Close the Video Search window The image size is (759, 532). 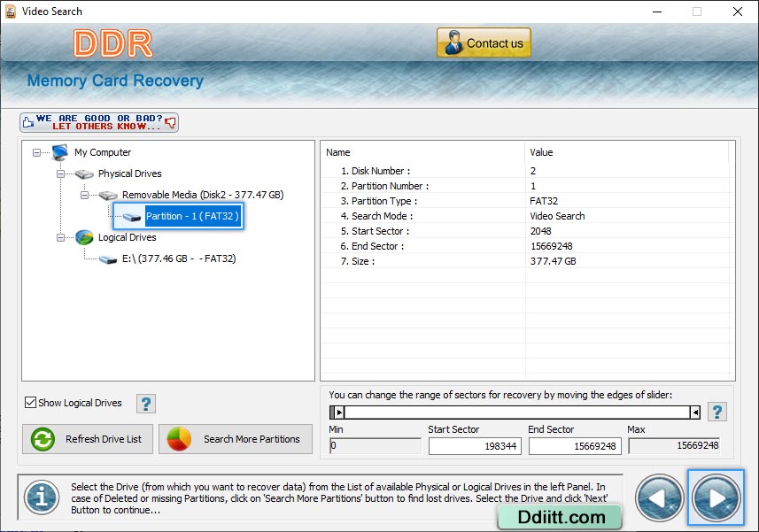(737, 12)
